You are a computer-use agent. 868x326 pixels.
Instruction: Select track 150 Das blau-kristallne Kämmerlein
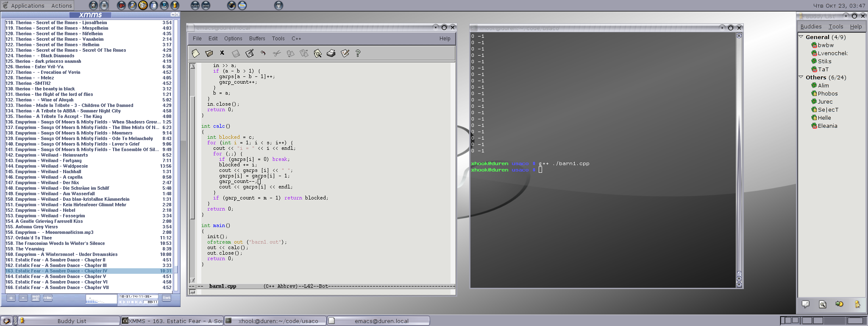(72, 199)
